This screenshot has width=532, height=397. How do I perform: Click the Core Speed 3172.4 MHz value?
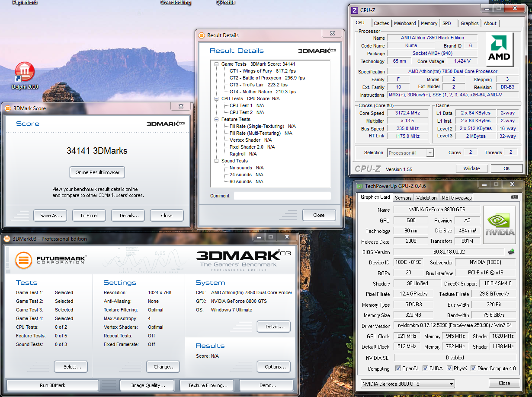click(408, 113)
